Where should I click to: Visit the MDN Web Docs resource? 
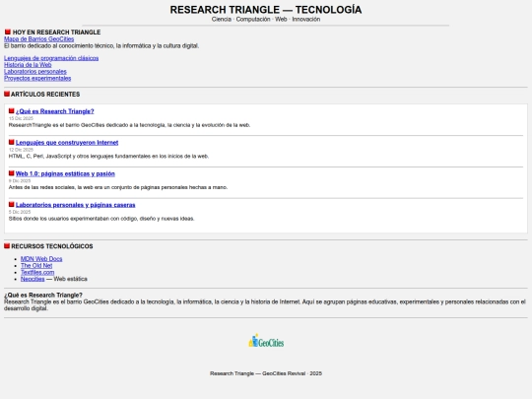click(x=41, y=259)
